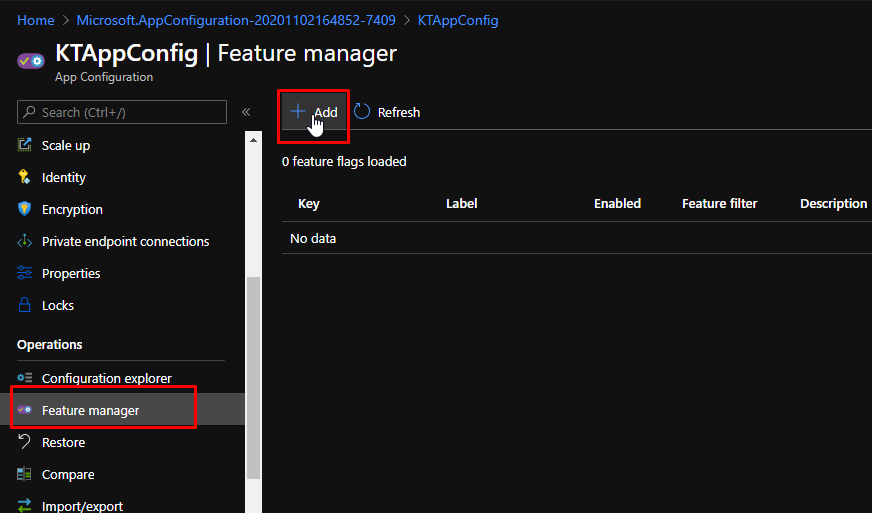Collapse the sidebar with double chevron
This screenshot has height=513, width=872.
click(x=246, y=112)
